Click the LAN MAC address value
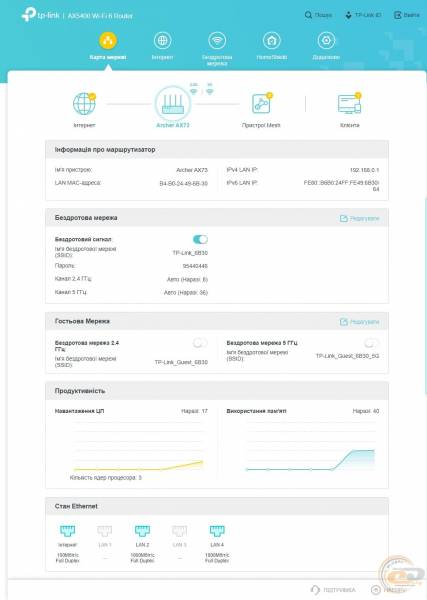The height and width of the screenshot is (600, 427). pos(184,184)
